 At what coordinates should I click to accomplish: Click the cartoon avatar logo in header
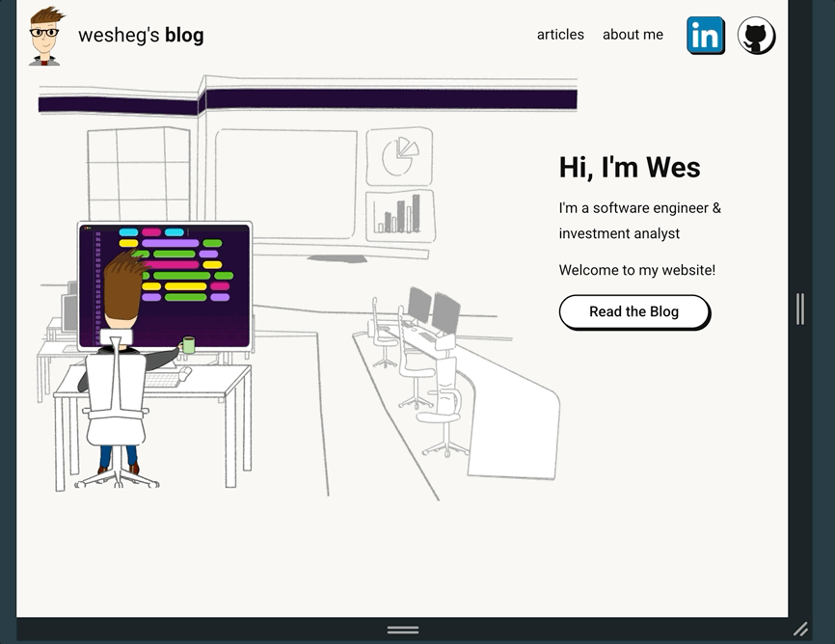click(x=46, y=37)
